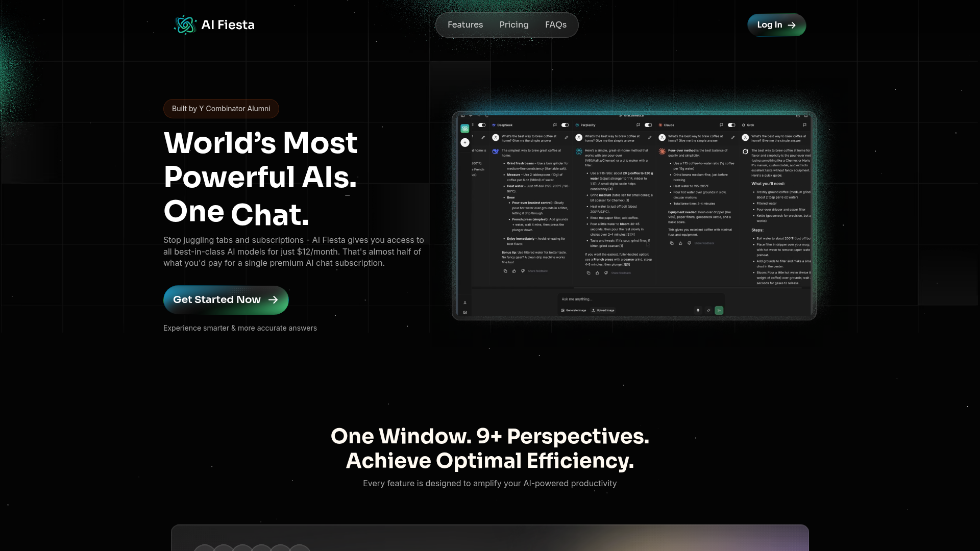
Task: Click the edit pencil in the Perplexity column
Action: (x=649, y=138)
